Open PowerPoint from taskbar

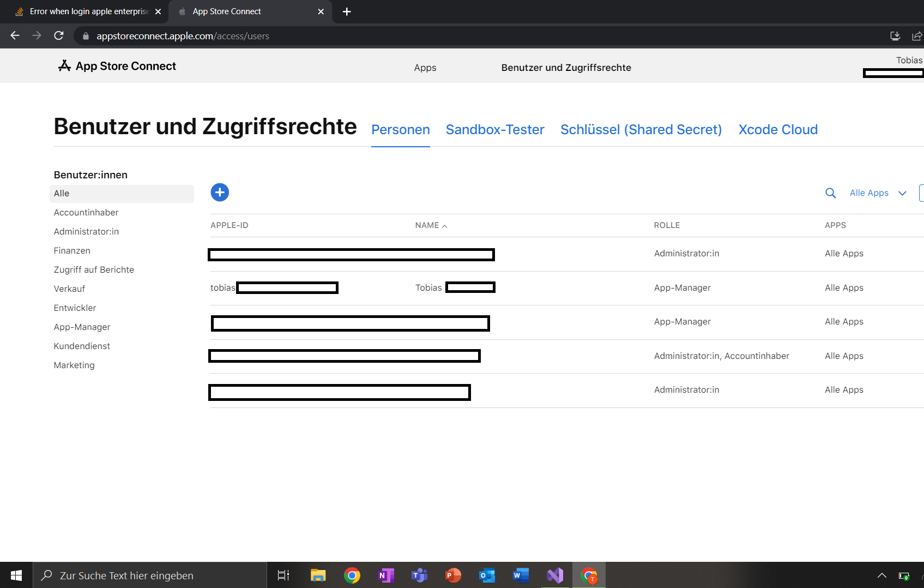tap(454, 575)
